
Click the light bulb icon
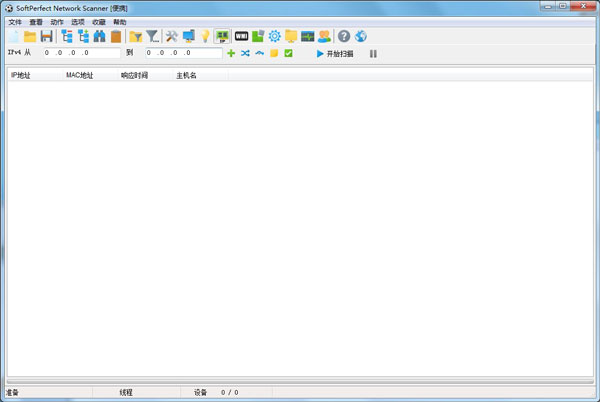(x=205, y=37)
